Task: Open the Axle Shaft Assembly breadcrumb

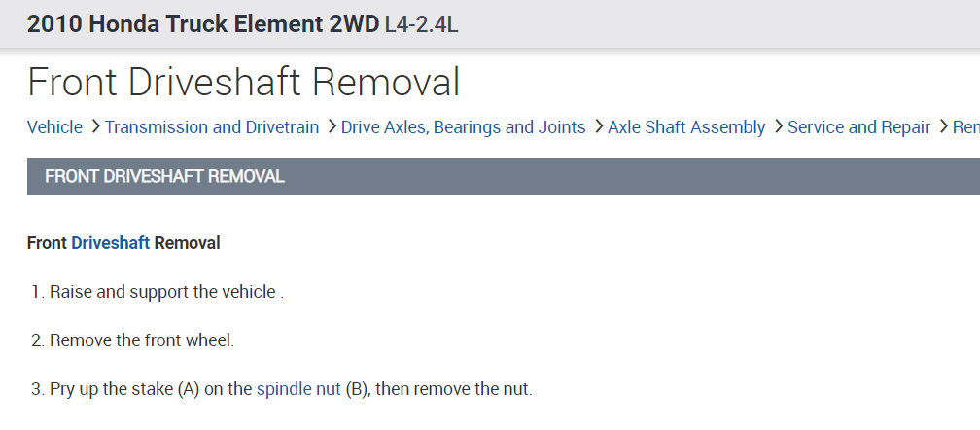Action: click(686, 127)
